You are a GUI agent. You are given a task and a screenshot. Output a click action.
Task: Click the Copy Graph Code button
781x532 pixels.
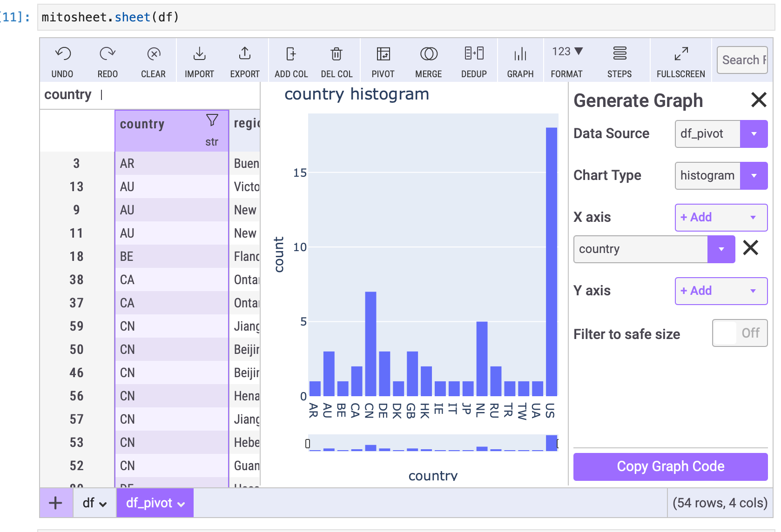670,466
